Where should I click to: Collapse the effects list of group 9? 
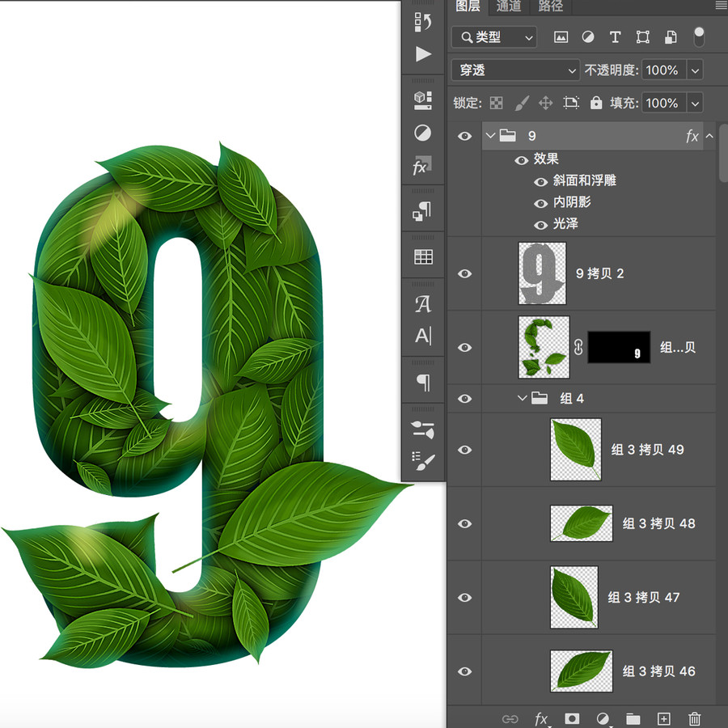click(709, 136)
